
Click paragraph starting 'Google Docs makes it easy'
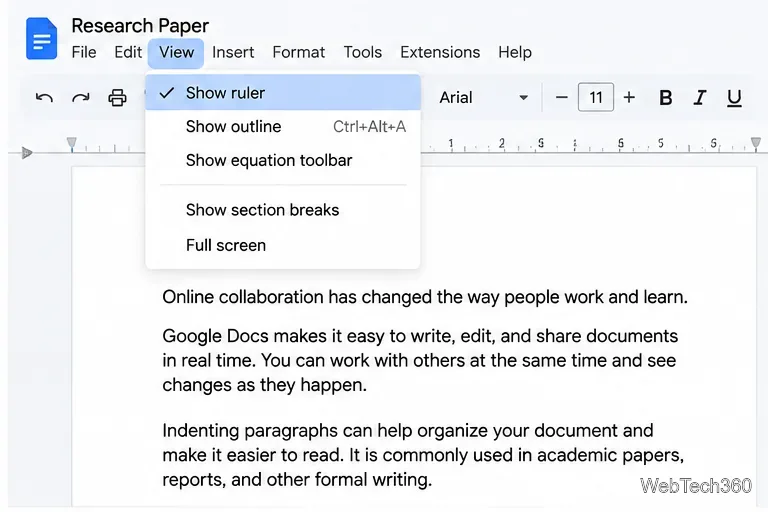420,360
